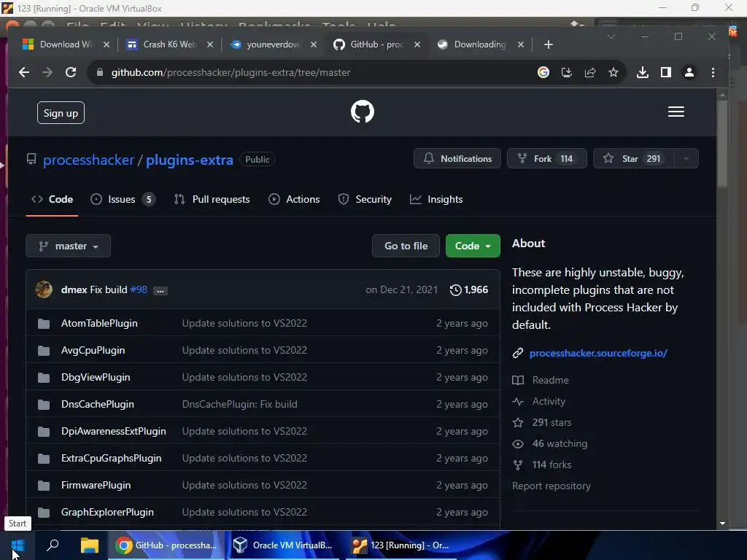Open Chrome downloads icon

point(642,72)
